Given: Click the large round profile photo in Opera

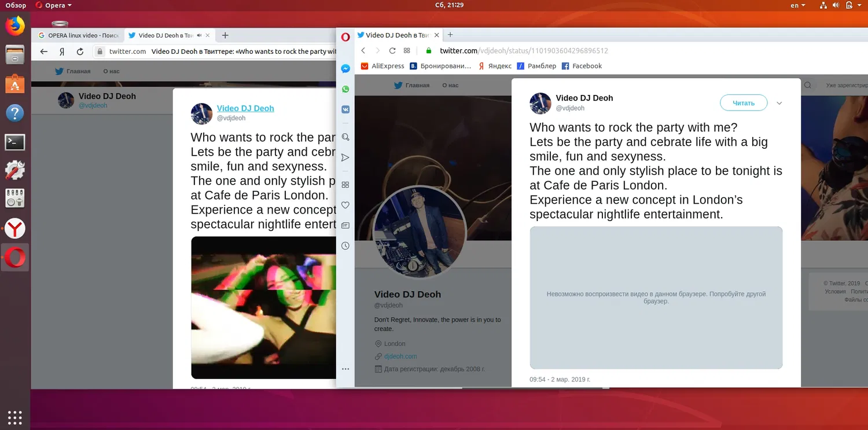Looking at the screenshot, I should coord(420,231).
